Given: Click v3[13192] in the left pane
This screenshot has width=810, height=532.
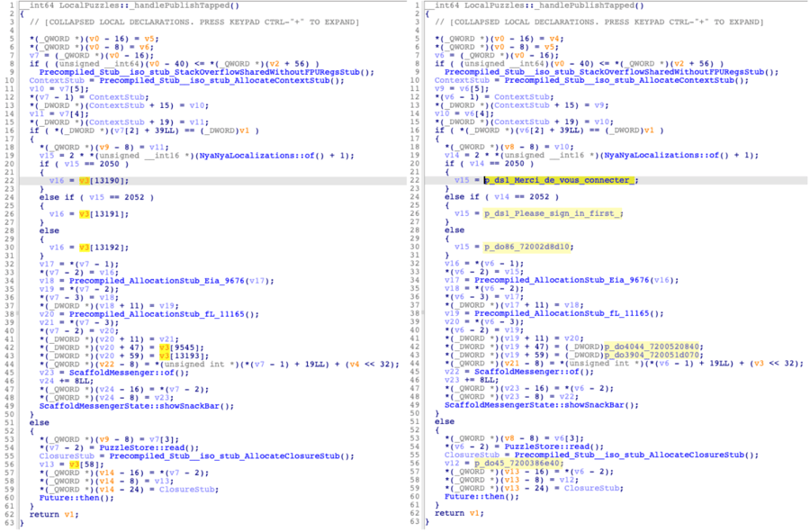Looking at the screenshot, I should [103, 248].
